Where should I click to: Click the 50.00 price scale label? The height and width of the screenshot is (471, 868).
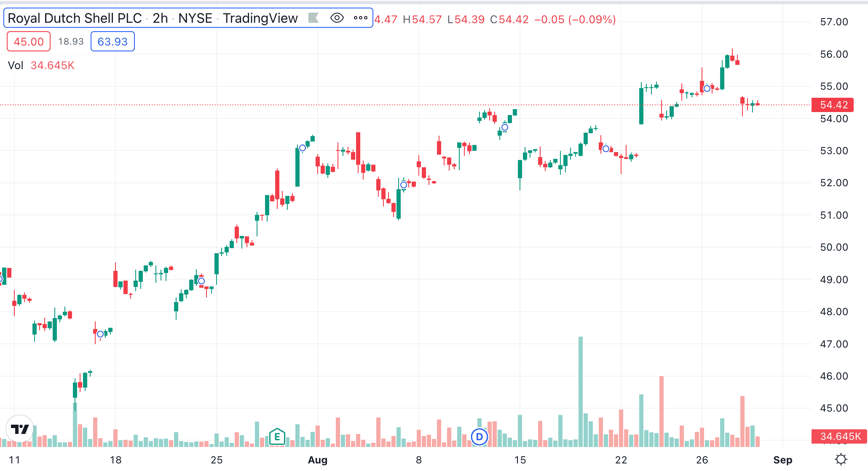point(834,247)
